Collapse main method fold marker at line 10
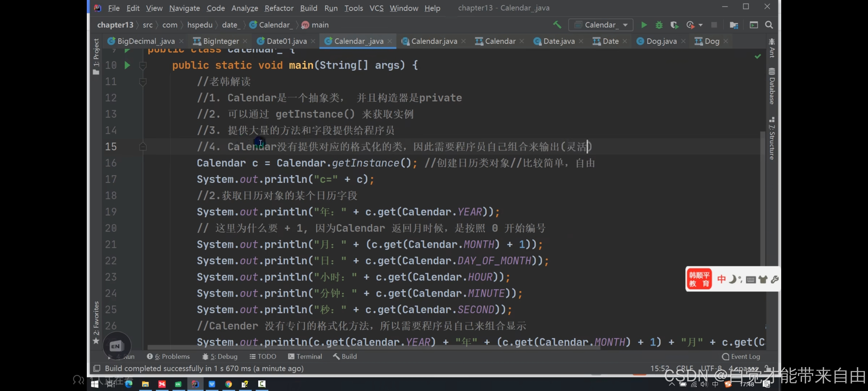The image size is (868, 391). [143, 65]
